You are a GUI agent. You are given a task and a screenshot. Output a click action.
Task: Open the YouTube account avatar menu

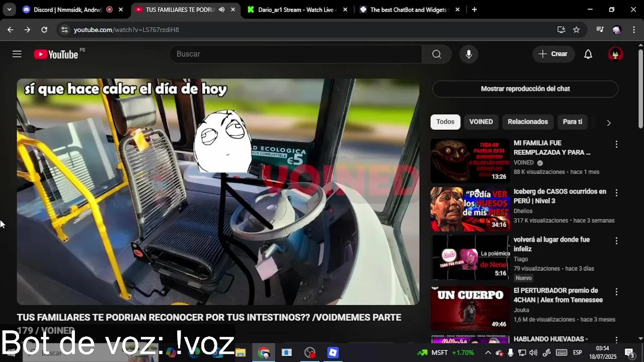pos(616,54)
